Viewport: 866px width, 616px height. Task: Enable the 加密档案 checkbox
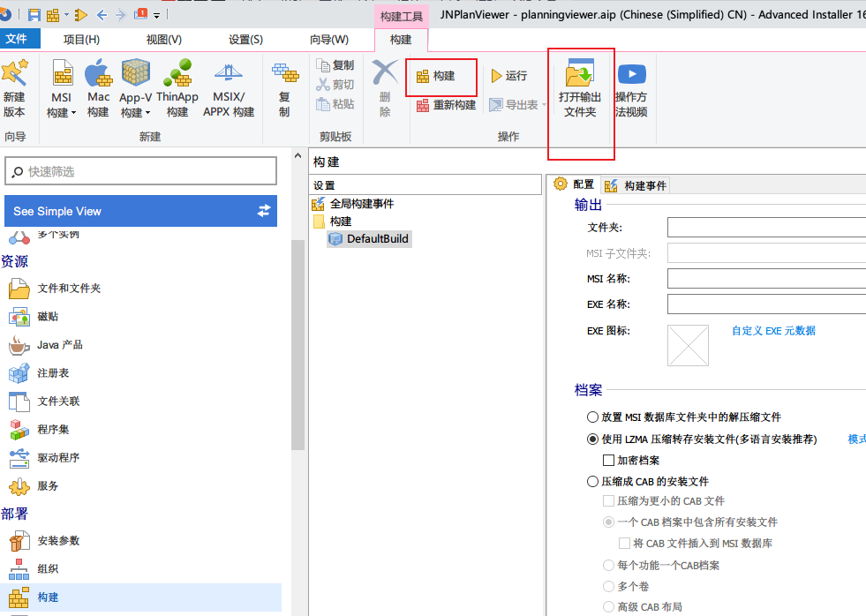point(608,461)
